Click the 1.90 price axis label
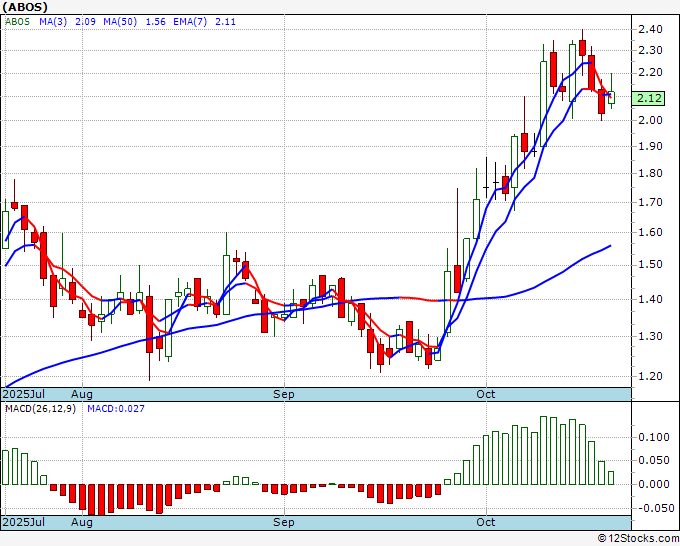 click(x=650, y=146)
